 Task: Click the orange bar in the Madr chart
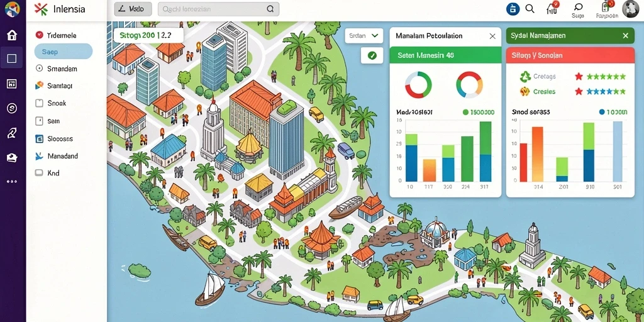(429, 170)
